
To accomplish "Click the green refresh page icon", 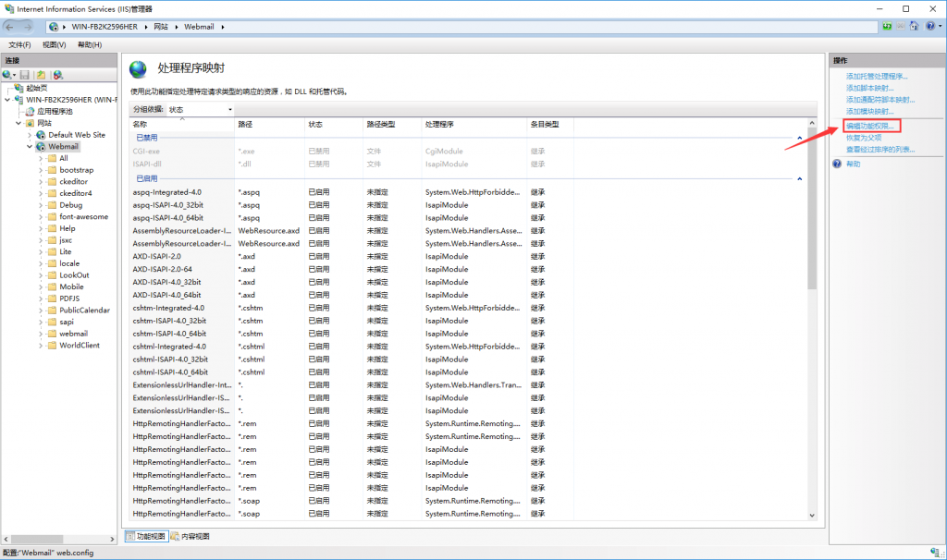I will point(887,27).
